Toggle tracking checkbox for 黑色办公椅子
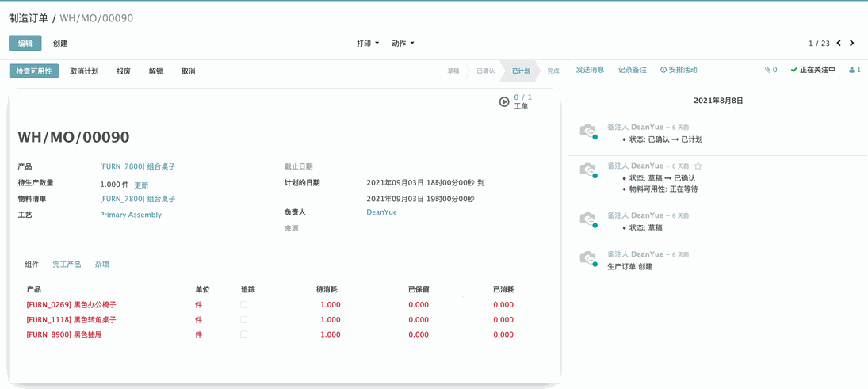 coord(243,305)
